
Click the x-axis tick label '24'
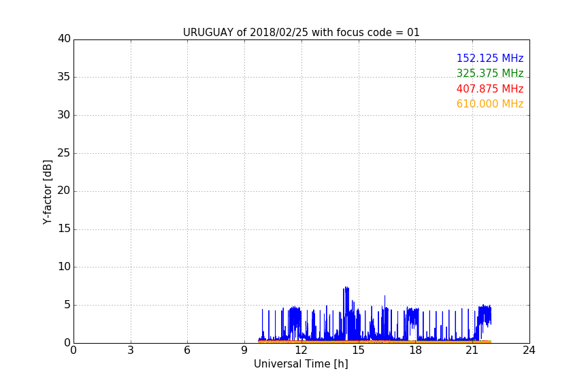(529, 350)
